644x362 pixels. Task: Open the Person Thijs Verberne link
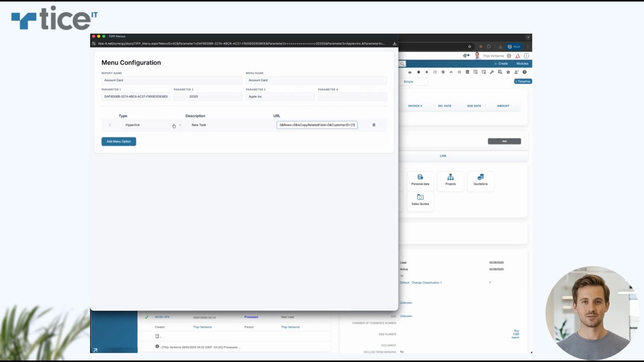point(290,327)
